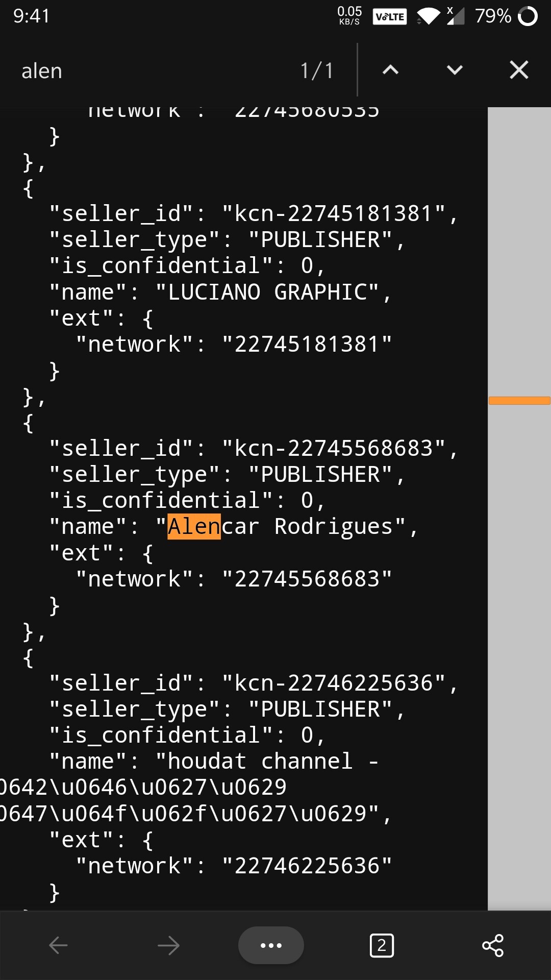The width and height of the screenshot is (551, 980).
Task: Tap the share icon
Action: coord(493,945)
